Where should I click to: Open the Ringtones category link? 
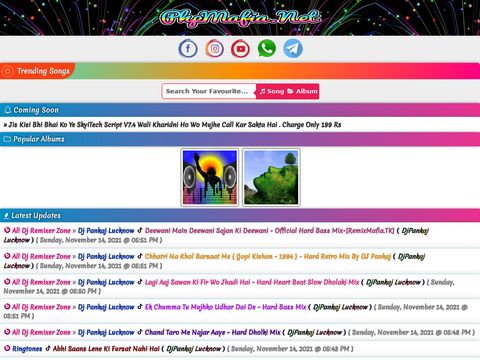[x=27, y=349]
